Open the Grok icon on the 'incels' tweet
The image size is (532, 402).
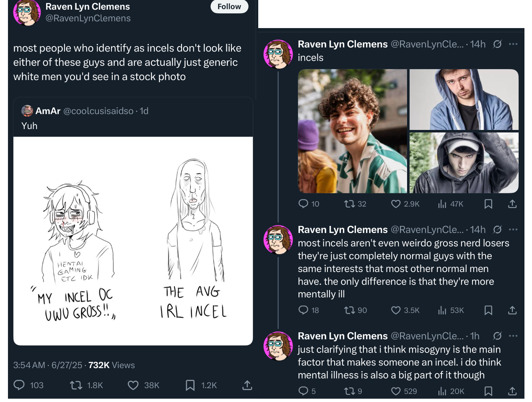(x=497, y=44)
